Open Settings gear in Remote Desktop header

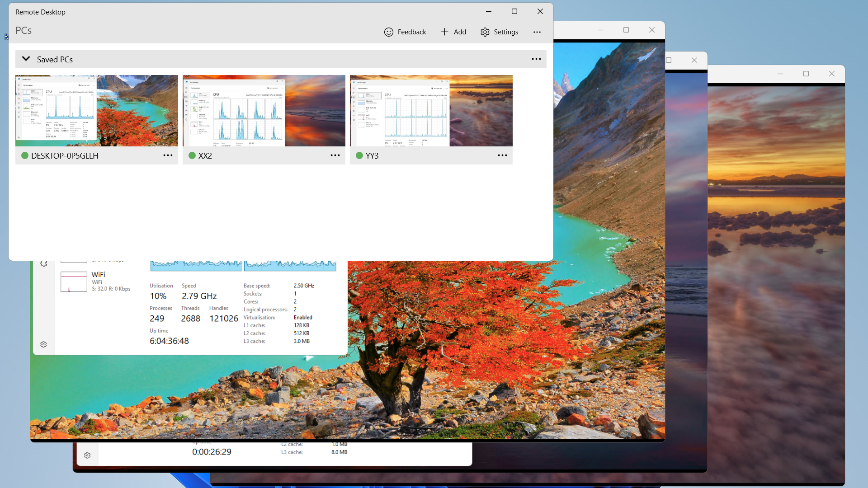[485, 32]
